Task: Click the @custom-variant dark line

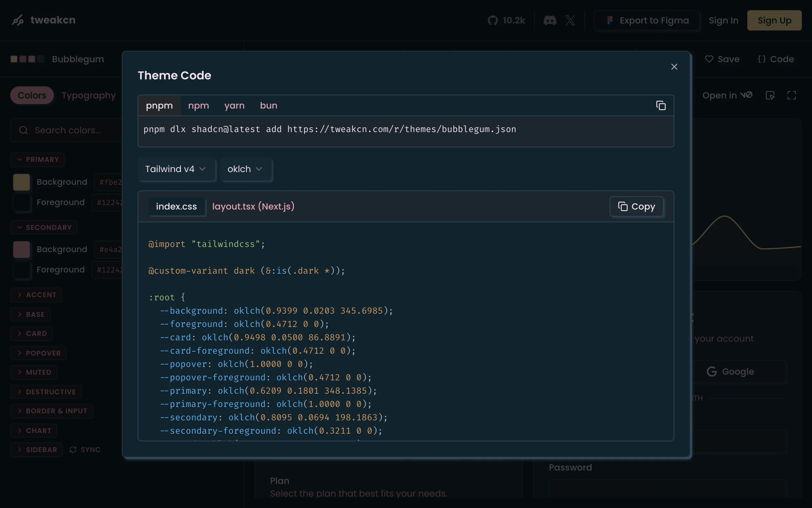Action: point(247,271)
